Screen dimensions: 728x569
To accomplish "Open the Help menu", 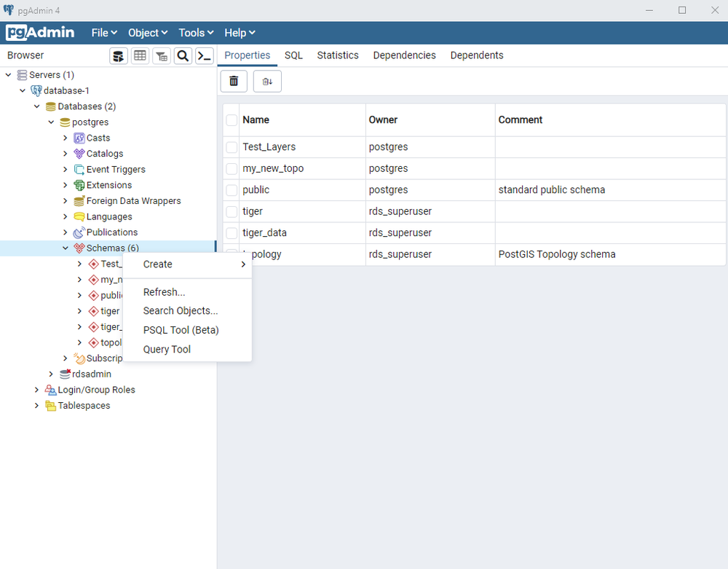I will click(x=240, y=33).
